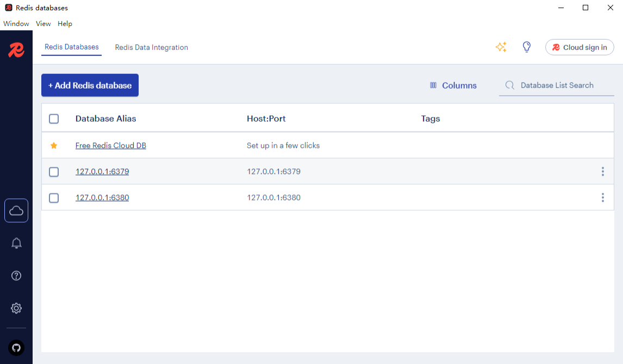Open the three-dot menu for 127.0.0.1:6379
The height and width of the screenshot is (364, 623).
(x=602, y=172)
